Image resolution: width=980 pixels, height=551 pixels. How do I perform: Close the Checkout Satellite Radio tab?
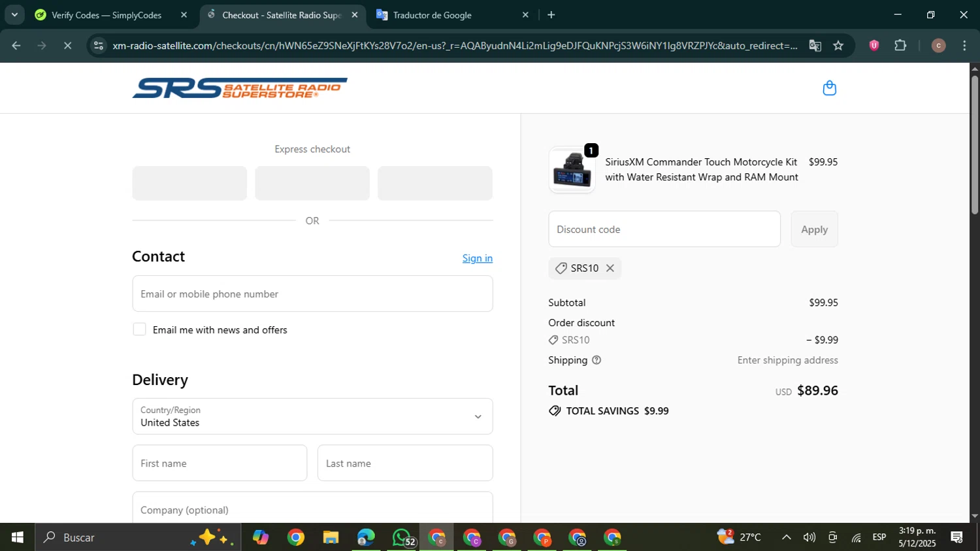pyautogui.click(x=355, y=15)
